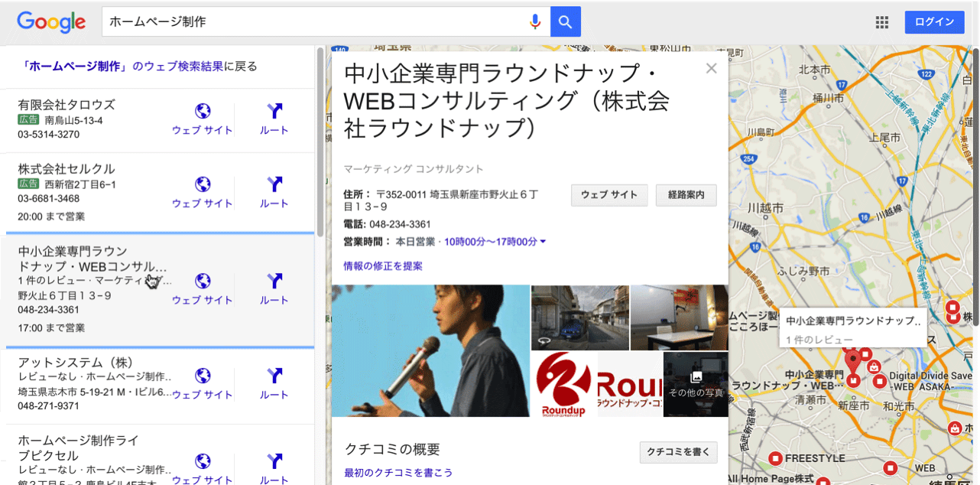Click 17:00 まで営業 hours text

[51, 328]
